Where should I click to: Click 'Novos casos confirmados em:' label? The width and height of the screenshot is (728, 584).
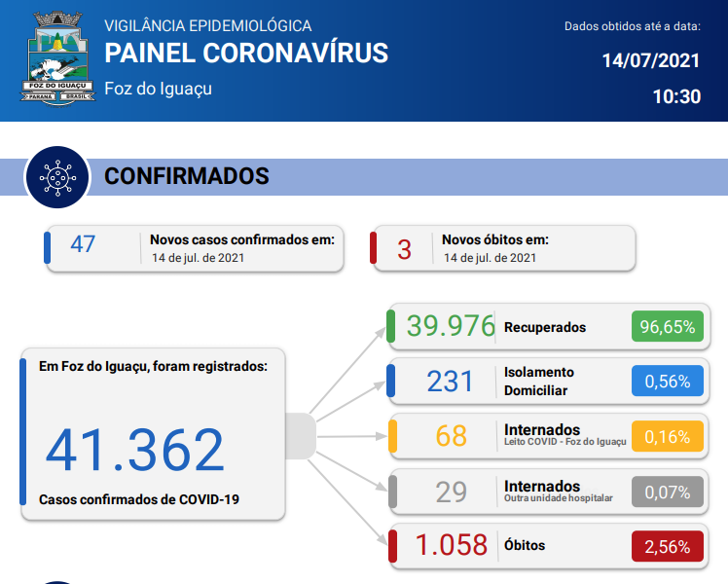click(x=242, y=239)
